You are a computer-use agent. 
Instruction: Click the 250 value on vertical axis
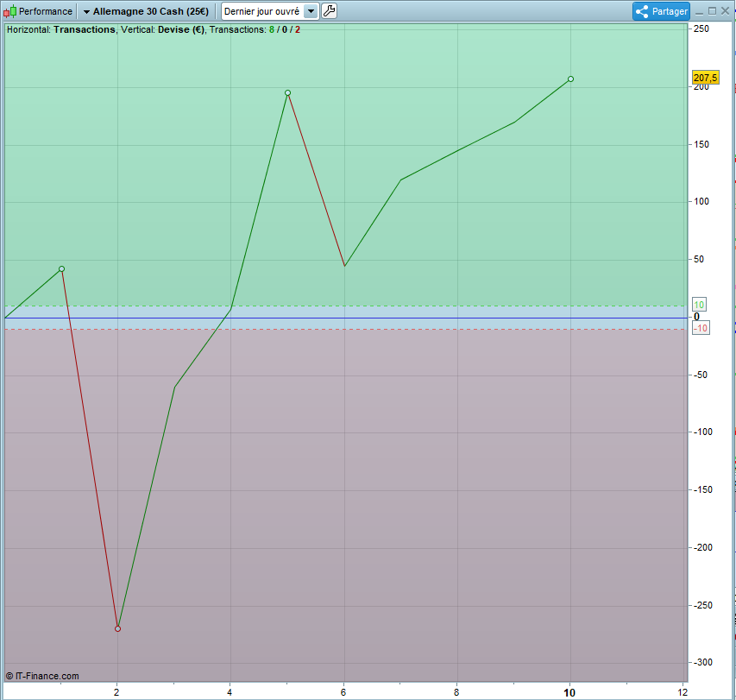(701, 28)
